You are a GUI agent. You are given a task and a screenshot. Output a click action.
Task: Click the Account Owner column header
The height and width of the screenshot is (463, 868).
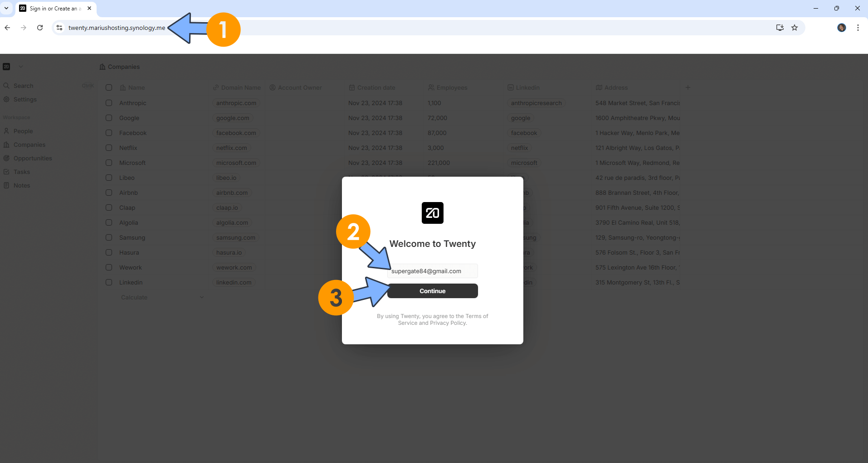[296, 87]
